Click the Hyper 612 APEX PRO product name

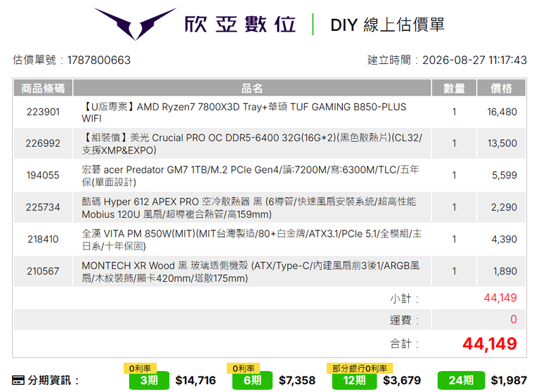pyautogui.click(x=249, y=208)
